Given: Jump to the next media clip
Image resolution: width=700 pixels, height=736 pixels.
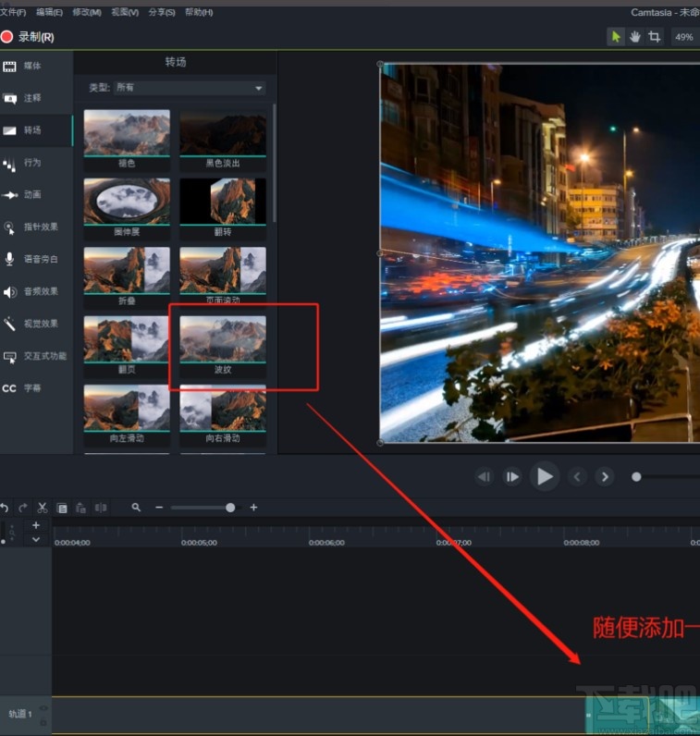Looking at the screenshot, I should [x=605, y=477].
